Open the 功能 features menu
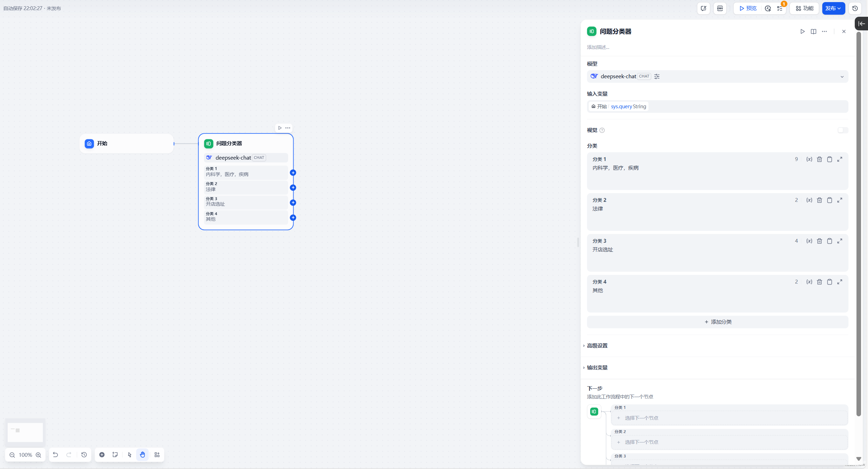 pyautogui.click(x=804, y=8)
